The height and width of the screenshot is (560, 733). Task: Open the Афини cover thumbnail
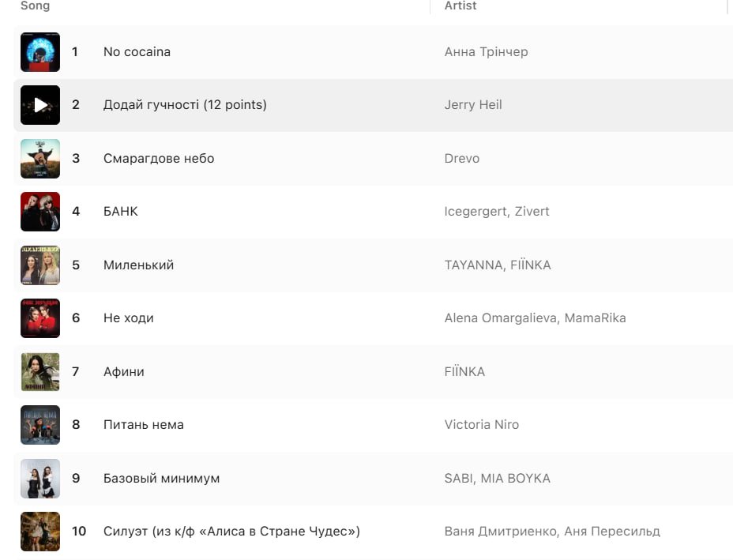pyautogui.click(x=40, y=372)
